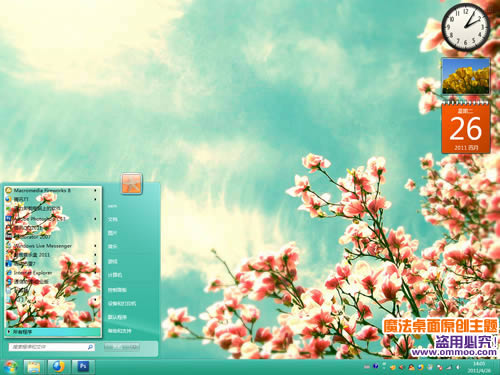
Task: Open 文档 (Documents) in Start menu
Action: [x=113, y=219]
